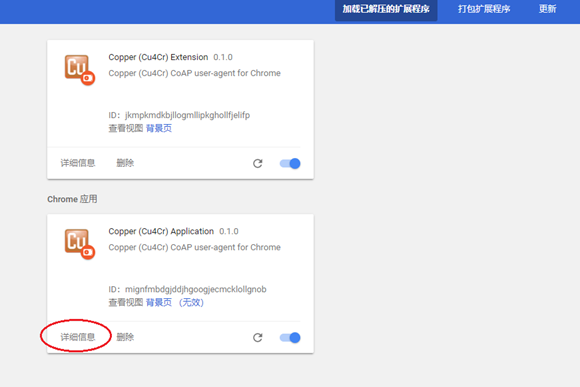Screen dimensions: 580x387
Task: Open 背景页 (无效) link of Copper Application
Action: (175, 303)
